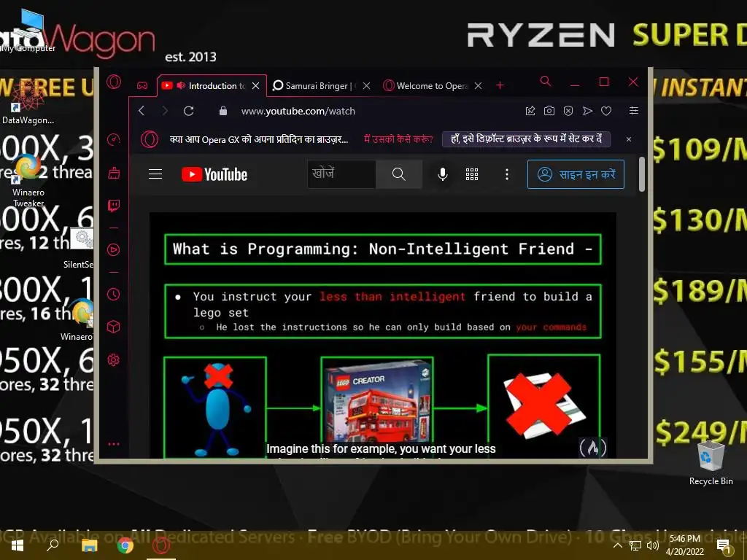Open GX Corner gamepad icon
Screen dimensions: 747x560
click(142, 86)
